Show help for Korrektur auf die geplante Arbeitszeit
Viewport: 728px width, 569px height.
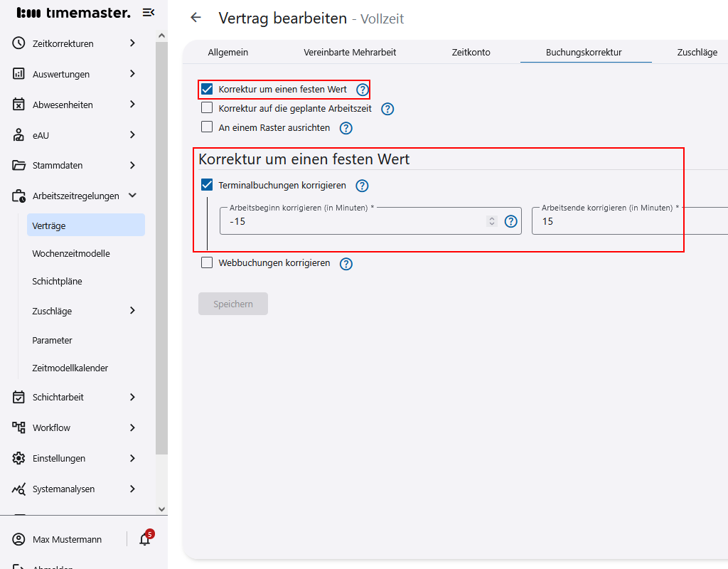387,109
